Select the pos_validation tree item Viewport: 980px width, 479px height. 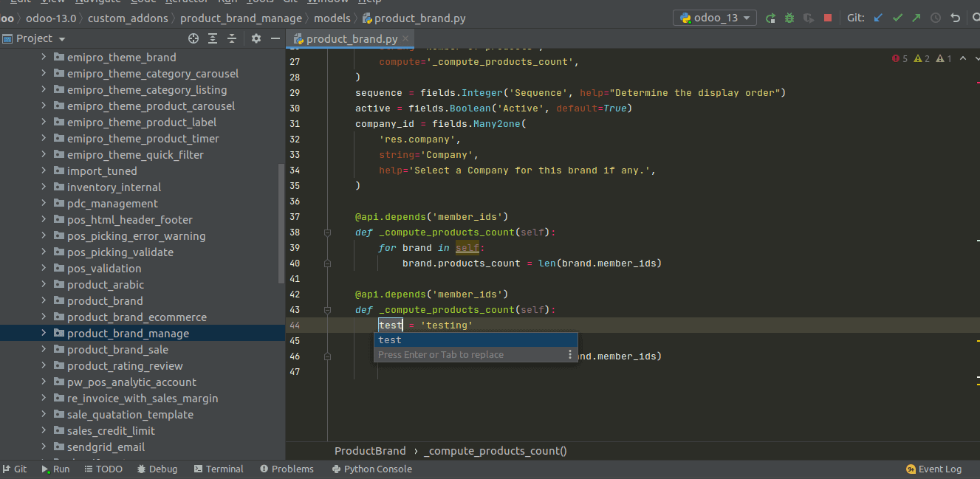pos(104,269)
